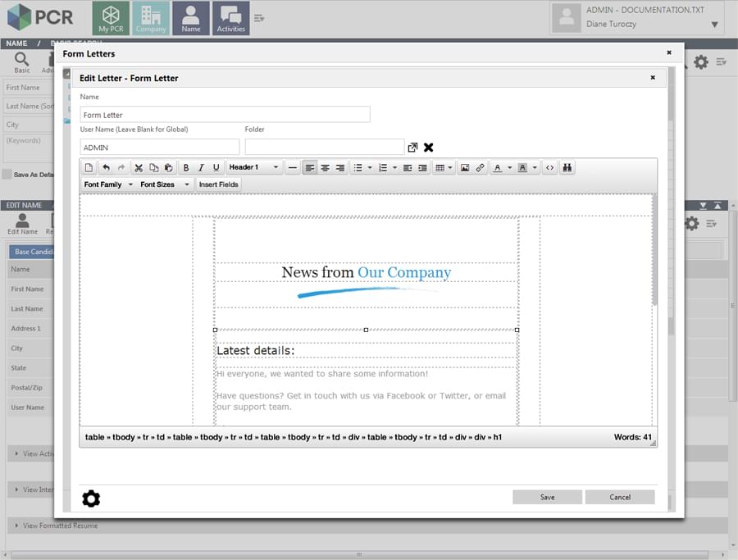Cancel editing the form letter

[620, 497]
